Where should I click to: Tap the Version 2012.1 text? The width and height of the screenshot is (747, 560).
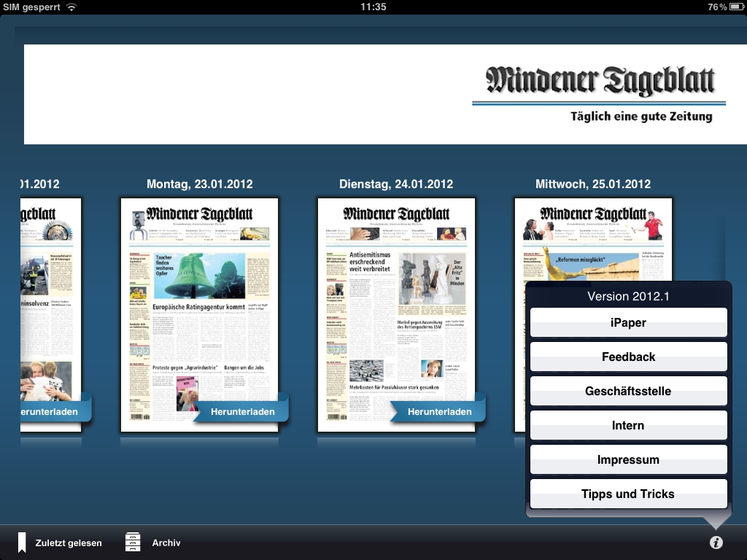(x=628, y=296)
